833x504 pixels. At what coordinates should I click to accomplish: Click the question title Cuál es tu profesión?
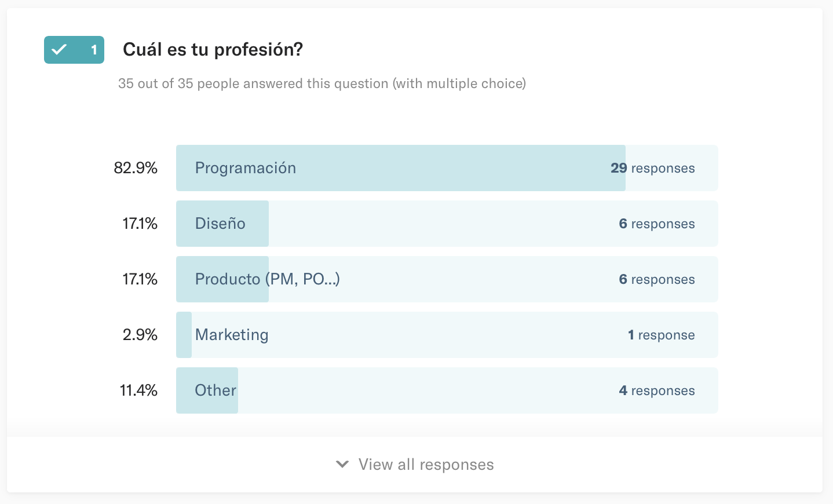pos(213,50)
